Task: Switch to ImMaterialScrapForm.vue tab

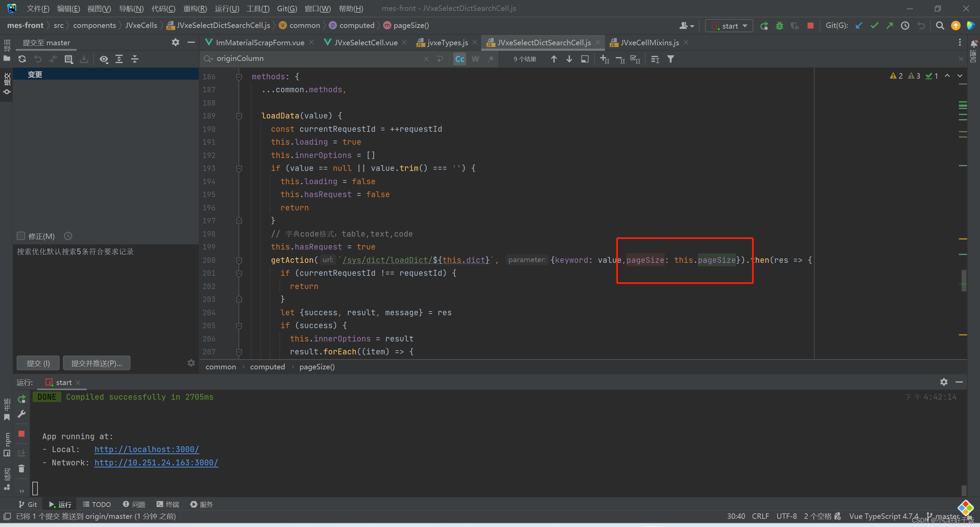Action: point(259,42)
